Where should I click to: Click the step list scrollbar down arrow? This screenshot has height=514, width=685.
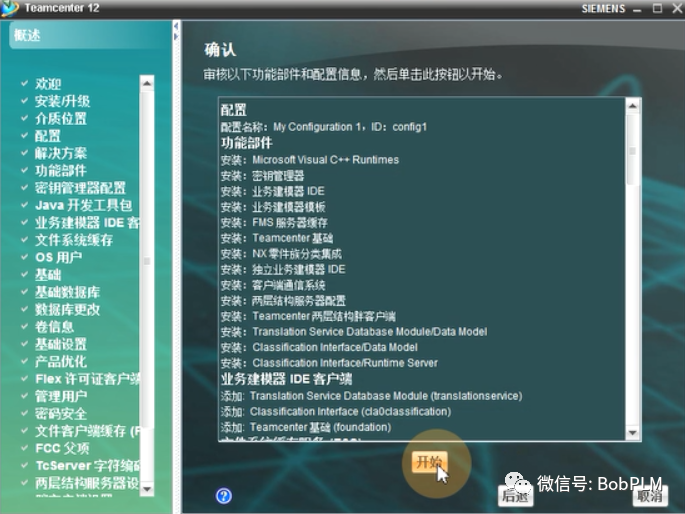(147, 489)
